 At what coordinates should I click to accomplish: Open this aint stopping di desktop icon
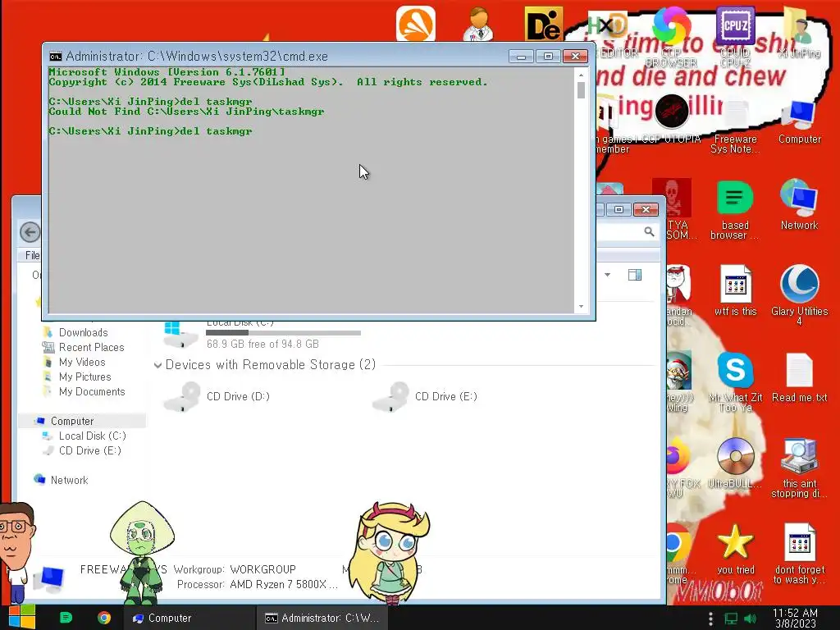[799, 468]
